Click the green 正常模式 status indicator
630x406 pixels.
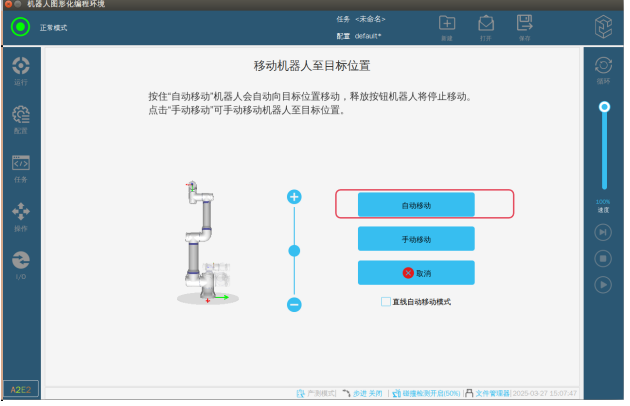point(20,27)
